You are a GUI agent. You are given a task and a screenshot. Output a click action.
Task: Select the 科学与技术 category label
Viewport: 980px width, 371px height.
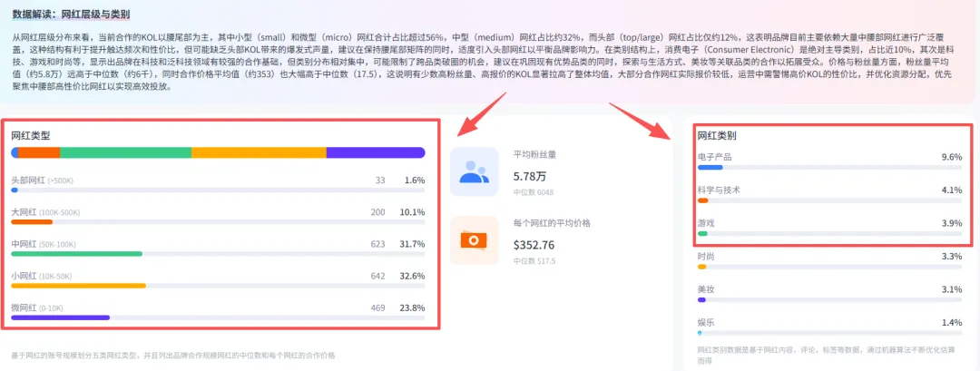point(719,190)
